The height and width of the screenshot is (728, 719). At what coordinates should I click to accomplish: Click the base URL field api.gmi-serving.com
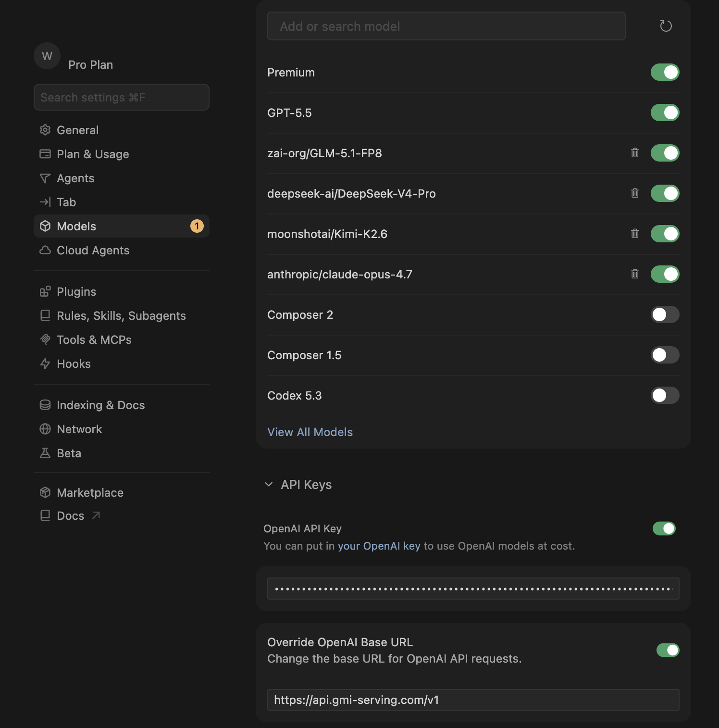coord(473,700)
